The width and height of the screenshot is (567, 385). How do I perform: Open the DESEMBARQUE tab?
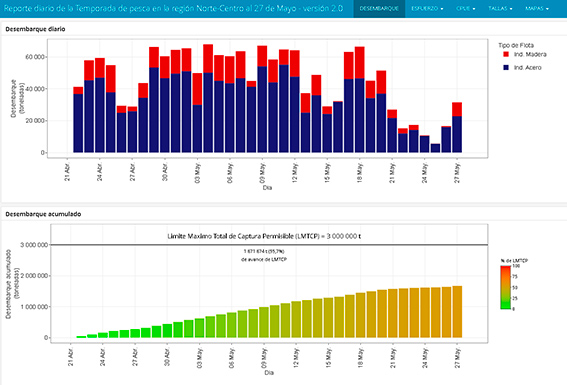[379, 9]
